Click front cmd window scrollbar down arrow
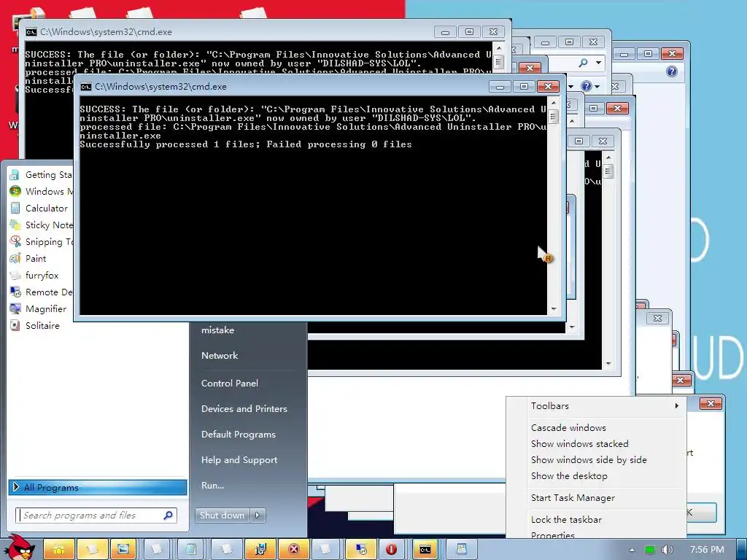 coord(553,309)
